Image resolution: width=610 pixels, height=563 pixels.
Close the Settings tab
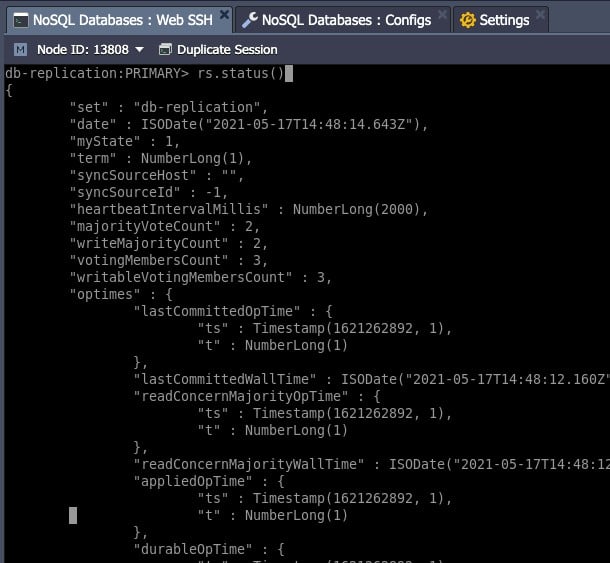[x=540, y=15]
